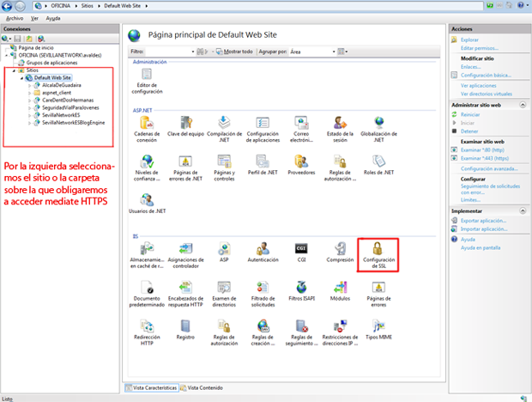Open the Ver menu
This screenshot has width=532, height=402.
tap(34, 18)
